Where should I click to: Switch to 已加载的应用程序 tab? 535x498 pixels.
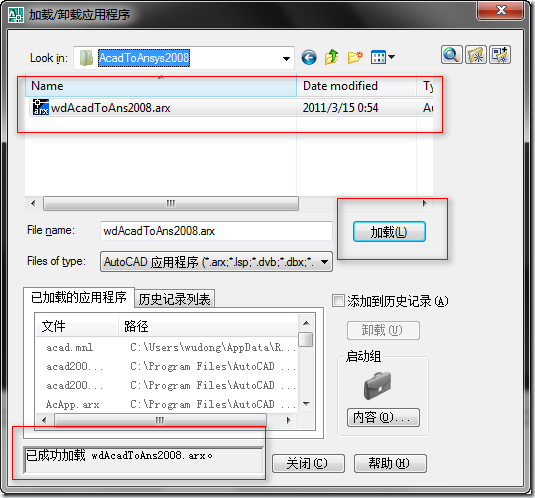79,297
